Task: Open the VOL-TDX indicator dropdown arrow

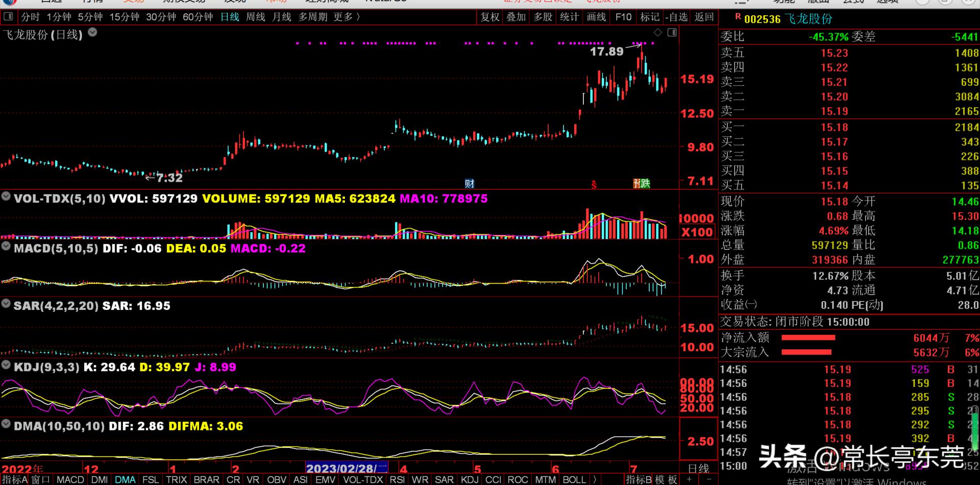Action: [6, 196]
